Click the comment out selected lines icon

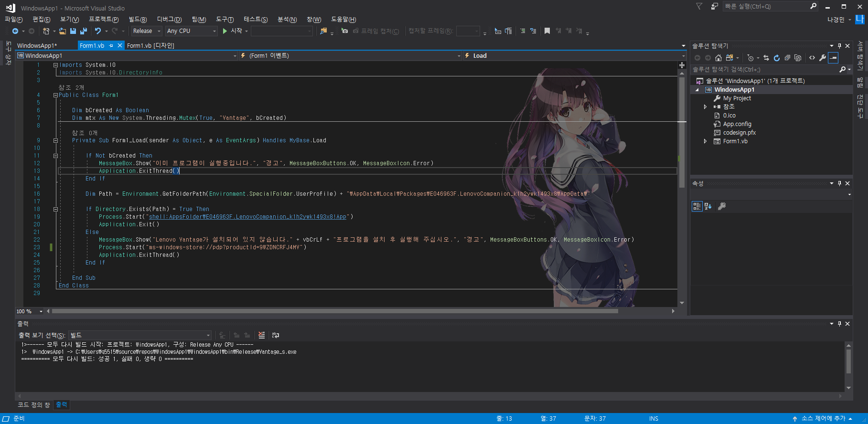(x=523, y=31)
